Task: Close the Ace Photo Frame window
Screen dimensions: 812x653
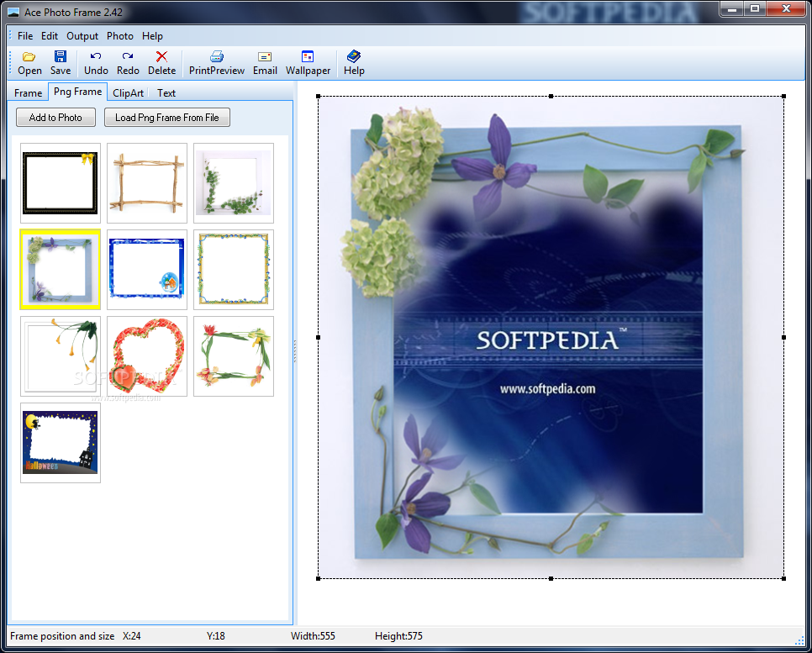Action: coord(786,8)
